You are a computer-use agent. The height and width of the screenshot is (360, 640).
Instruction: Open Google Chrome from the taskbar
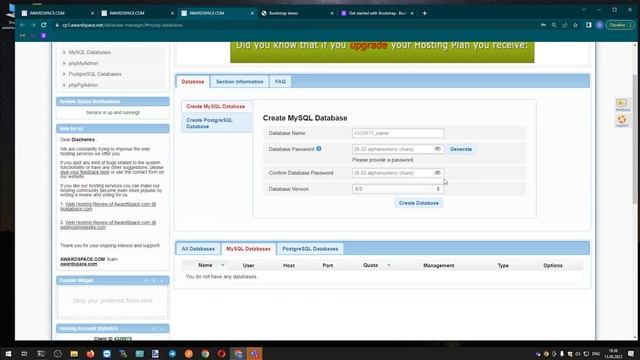[205, 353]
